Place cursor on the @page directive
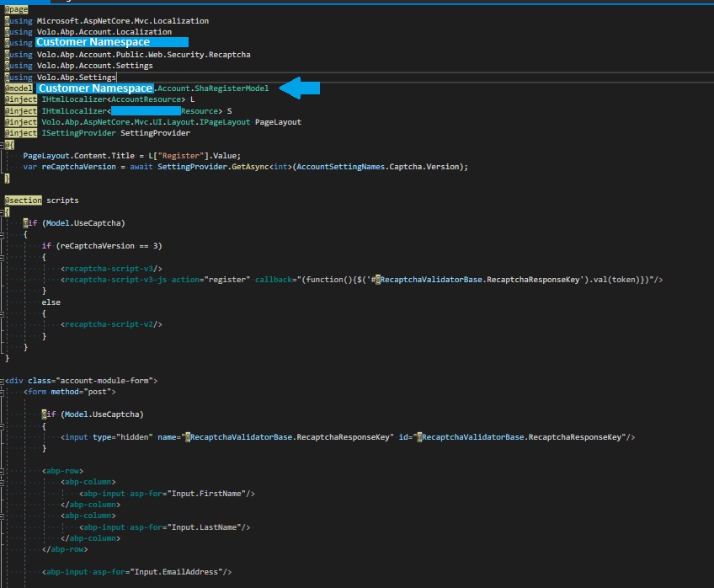Viewport: 714px width, 588px height. [x=17, y=9]
